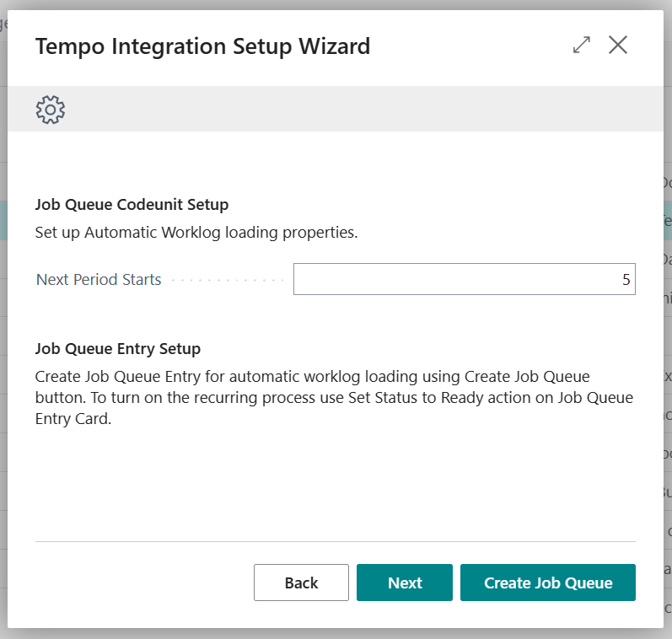Click the highlighted background row left of the dialog
672x639 pixels.
click(x=3, y=221)
